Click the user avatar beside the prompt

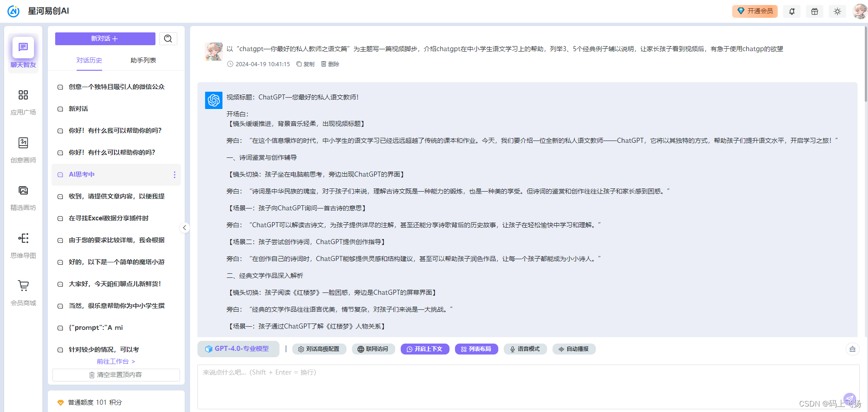point(214,52)
